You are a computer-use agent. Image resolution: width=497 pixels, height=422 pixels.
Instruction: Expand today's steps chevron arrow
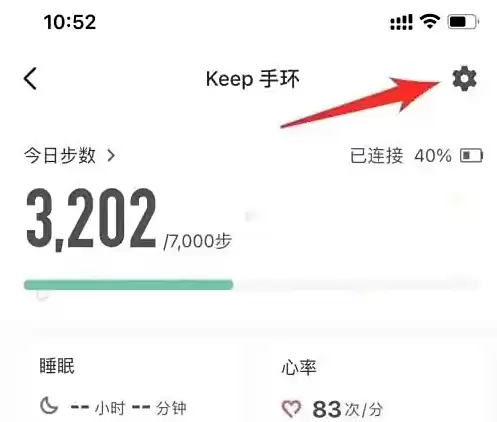point(111,155)
